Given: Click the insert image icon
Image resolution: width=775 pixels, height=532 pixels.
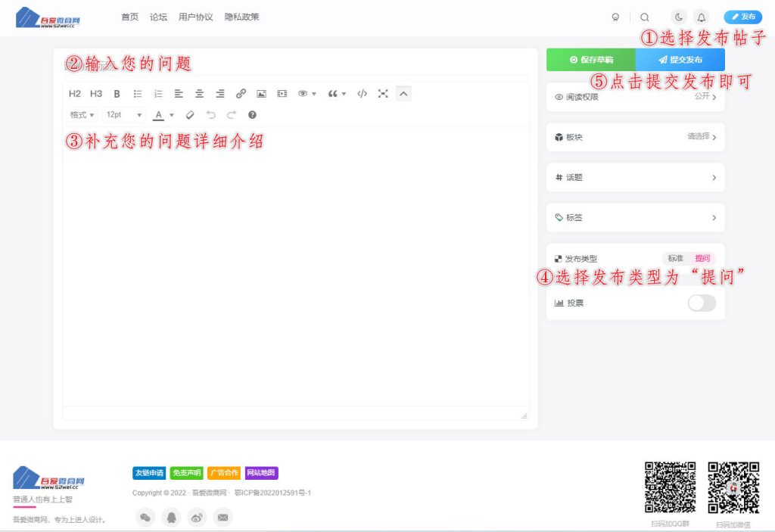Looking at the screenshot, I should click(261, 94).
